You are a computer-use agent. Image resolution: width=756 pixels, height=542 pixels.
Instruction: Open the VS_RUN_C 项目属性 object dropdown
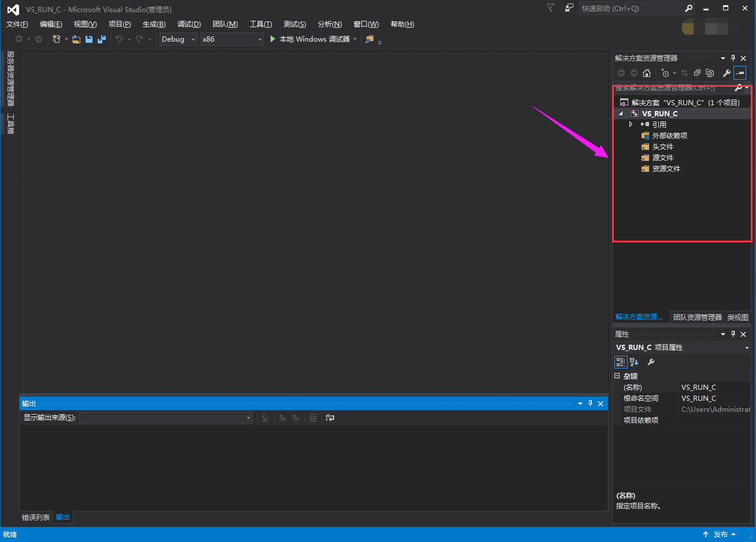coord(747,348)
